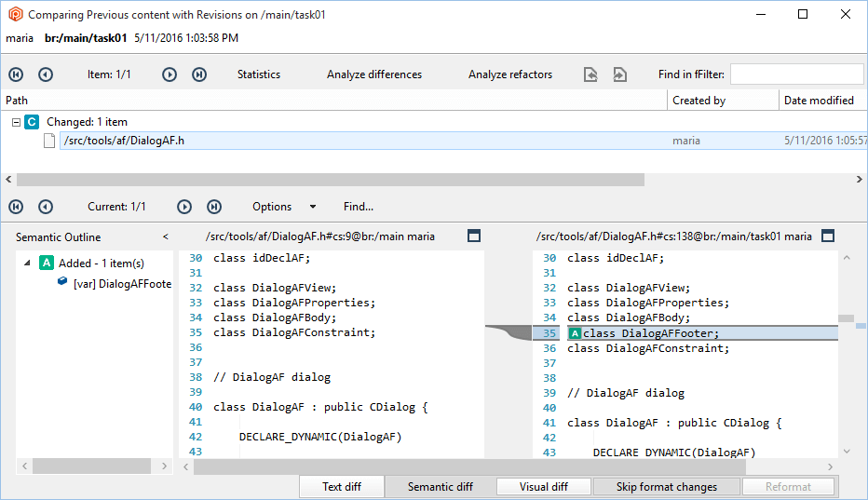Click the file list horizontal scrollbar thumb

pyautogui.click(x=331, y=180)
